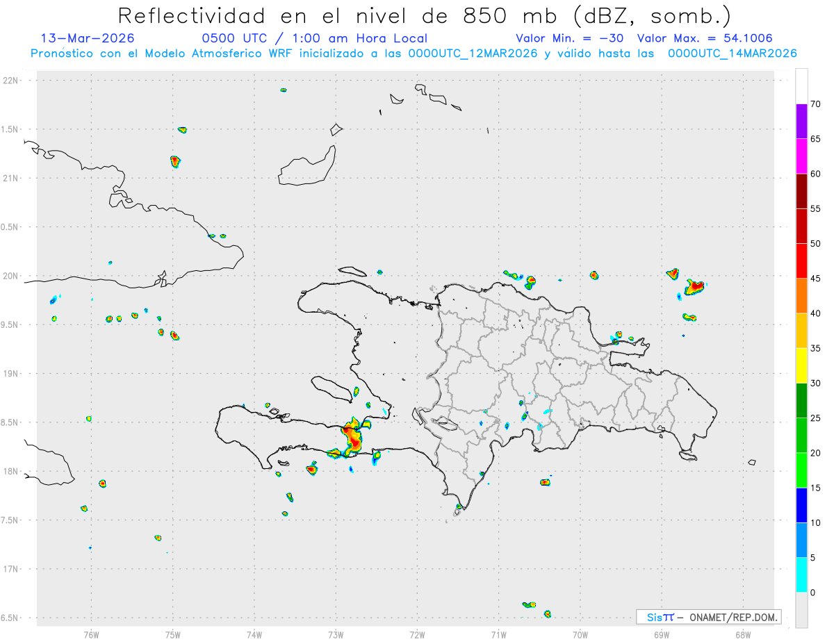
Task: Click the bright green 15–20 dBZ colorbar segment
Action: click(801, 470)
